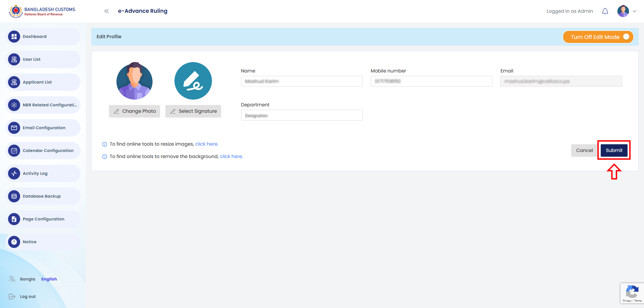
Task: Click the Change Photo button
Action: [x=135, y=111]
